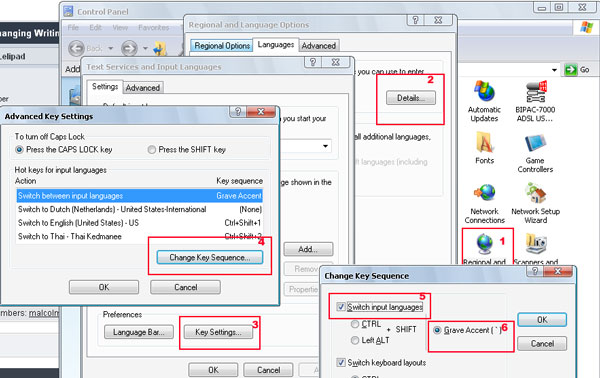The image size is (600, 378).
Task: Click the Add button in Text Services
Action: click(x=308, y=249)
